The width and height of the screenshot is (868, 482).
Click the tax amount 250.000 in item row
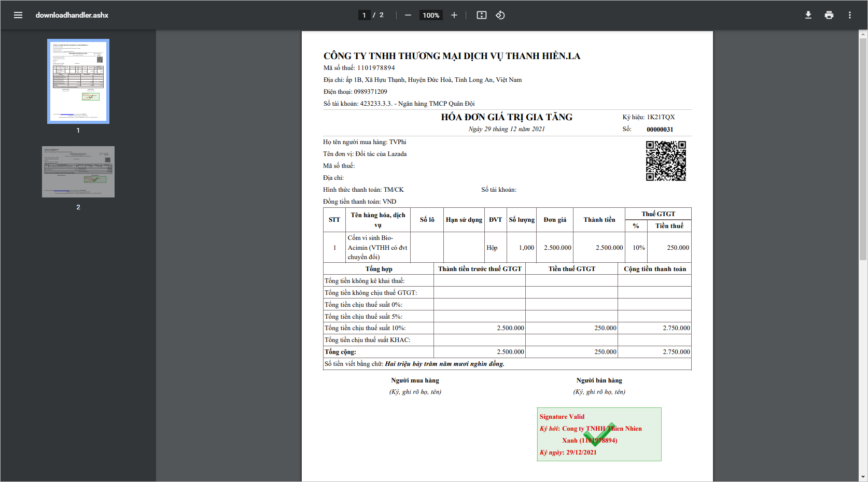pyautogui.click(x=669, y=248)
